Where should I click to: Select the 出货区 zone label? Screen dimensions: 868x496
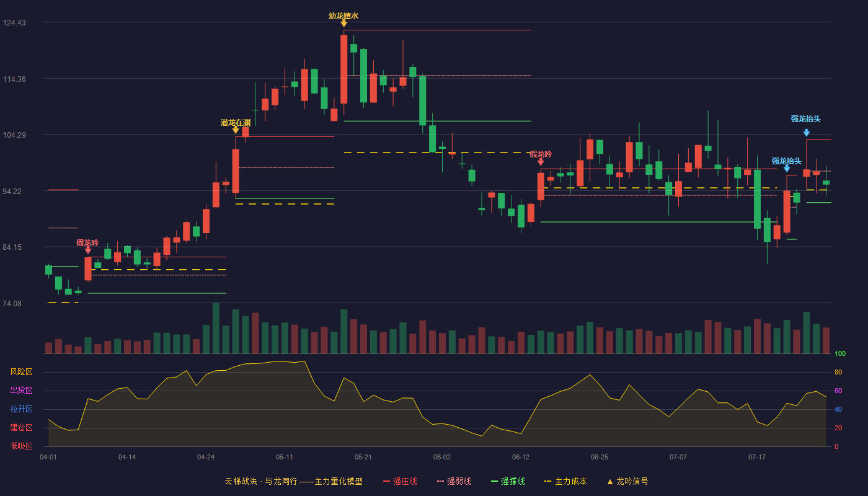(x=21, y=391)
